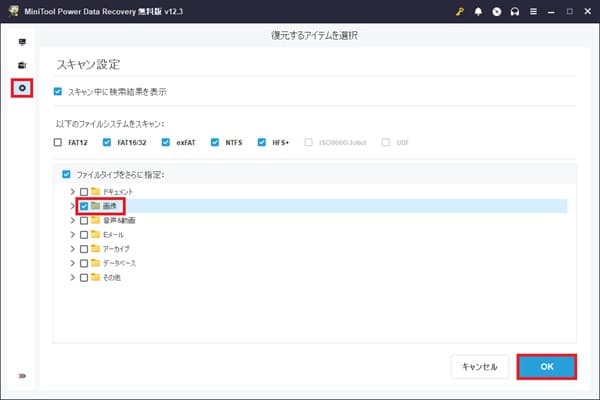This screenshot has width=600, height=400.
Task: Click the MiniTool app logo icon
Action: click(x=13, y=11)
